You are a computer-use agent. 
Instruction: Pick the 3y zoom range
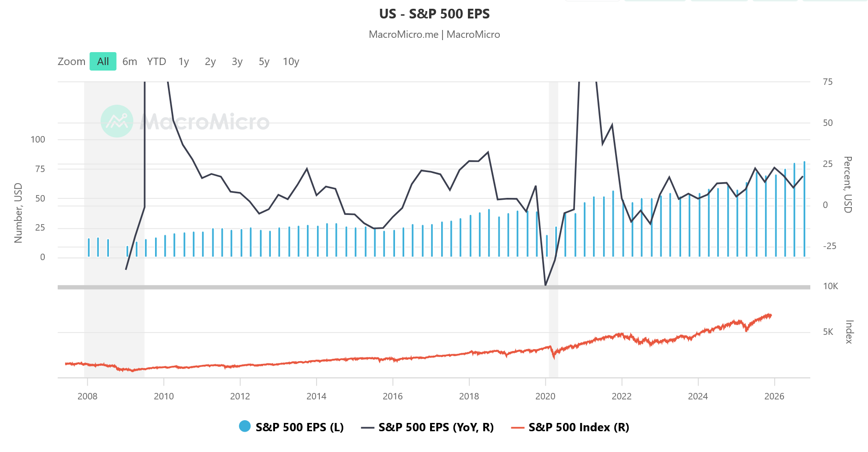pyautogui.click(x=237, y=62)
